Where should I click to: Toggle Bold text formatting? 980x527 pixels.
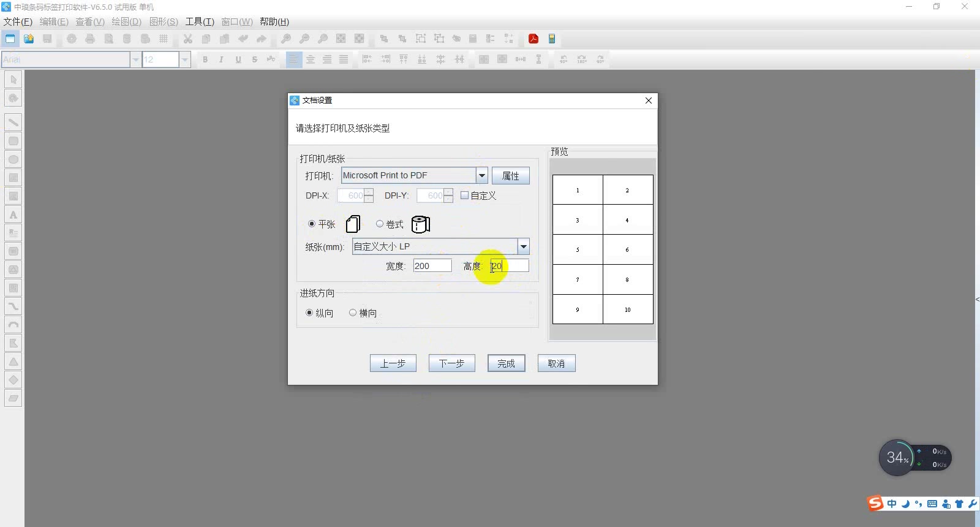(x=205, y=59)
